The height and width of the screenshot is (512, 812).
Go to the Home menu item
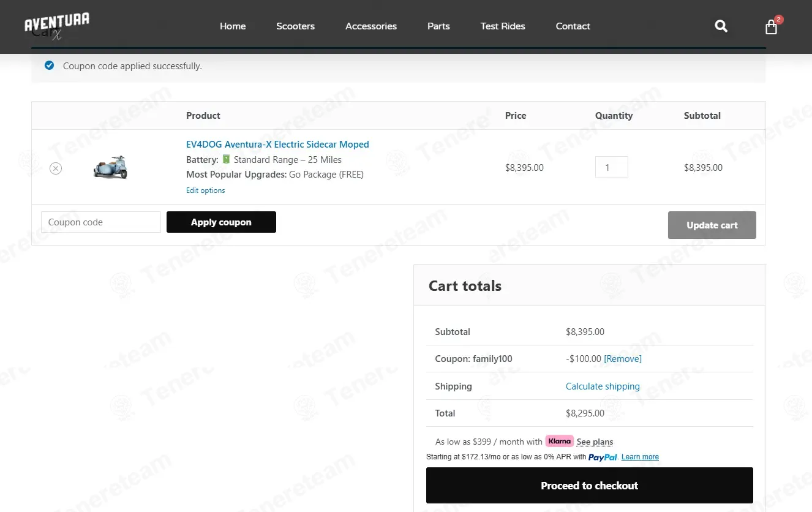[233, 26]
